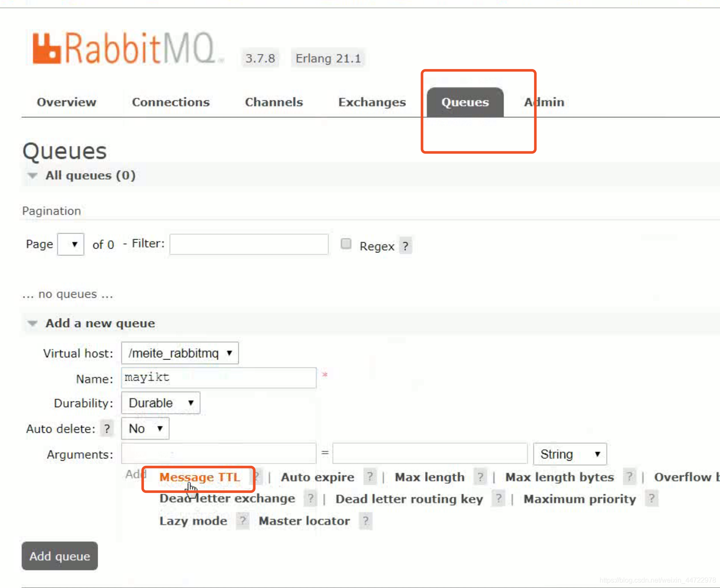Open help icon next to Dead letter routing key
720x588 pixels.
click(498, 498)
